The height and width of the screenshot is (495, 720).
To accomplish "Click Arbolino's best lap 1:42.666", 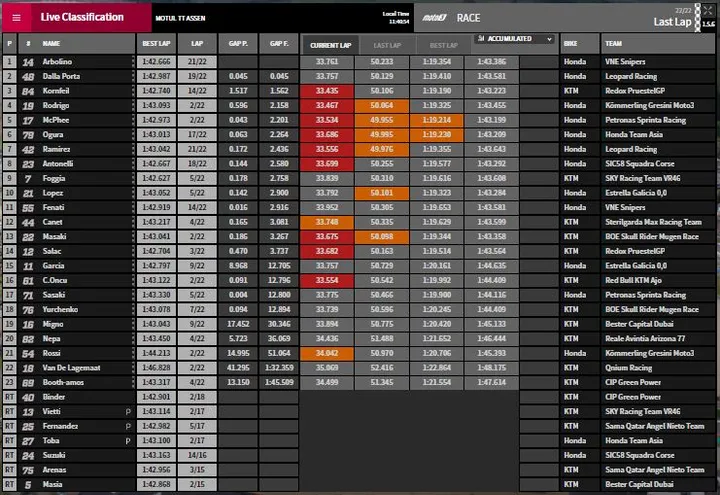I will 156,62.
